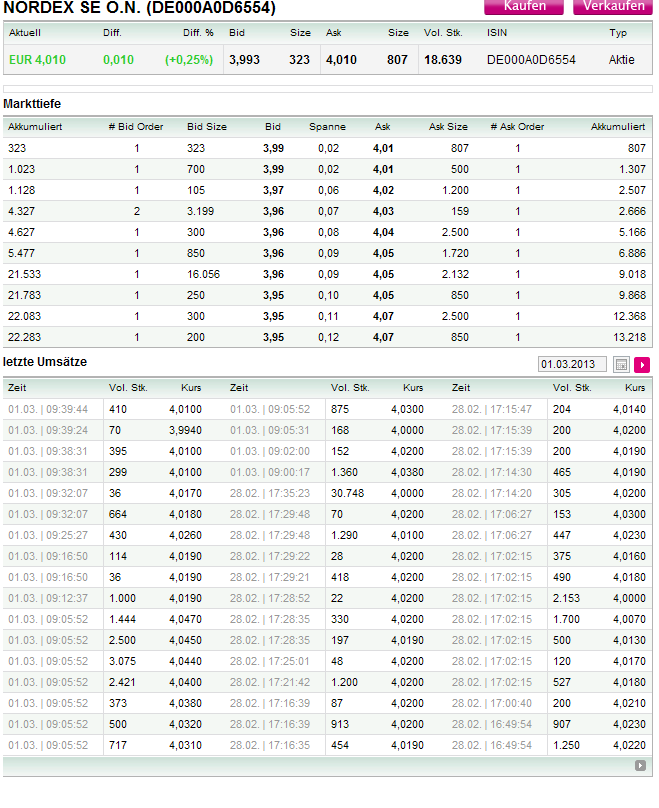This screenshot has height=808, width=659.
Task: Select the trade with volume 30.748
Action: pyautogui.click(x=347, y=493)
